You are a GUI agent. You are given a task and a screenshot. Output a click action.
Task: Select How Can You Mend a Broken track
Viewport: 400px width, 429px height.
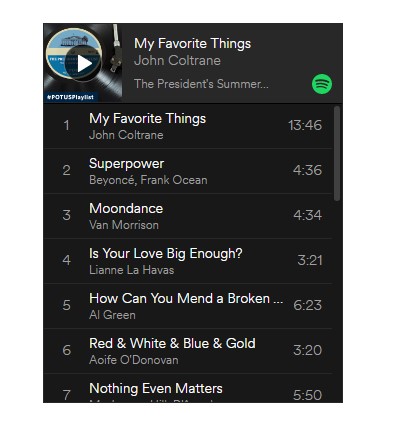point(188,306)
